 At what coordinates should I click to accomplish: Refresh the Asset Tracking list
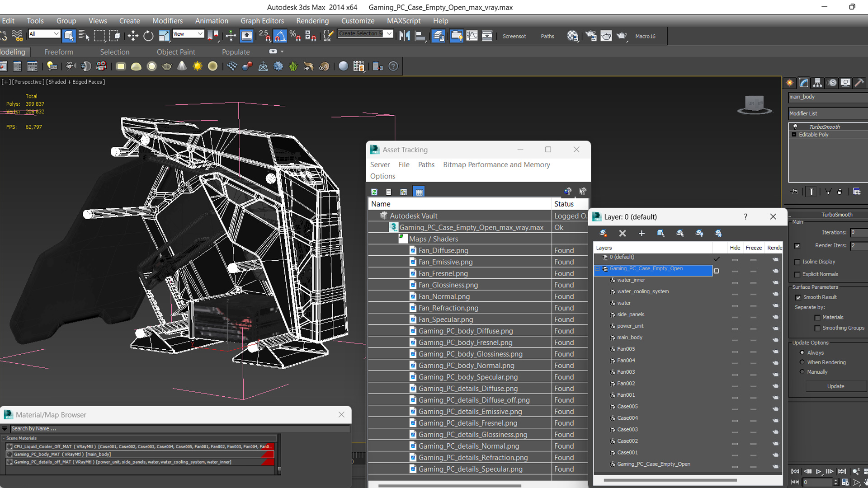click(x=374, y=192)
